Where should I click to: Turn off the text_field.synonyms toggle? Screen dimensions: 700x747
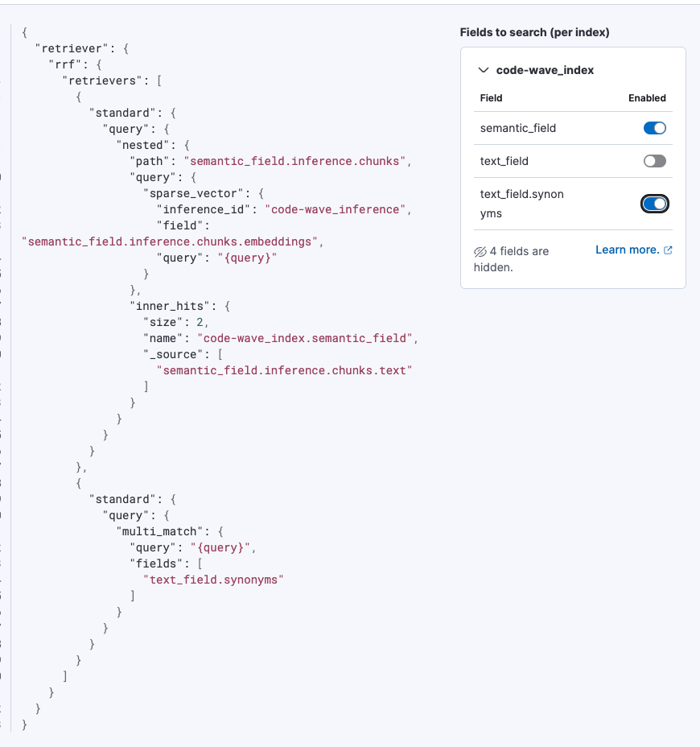click(x=655, y=204)
